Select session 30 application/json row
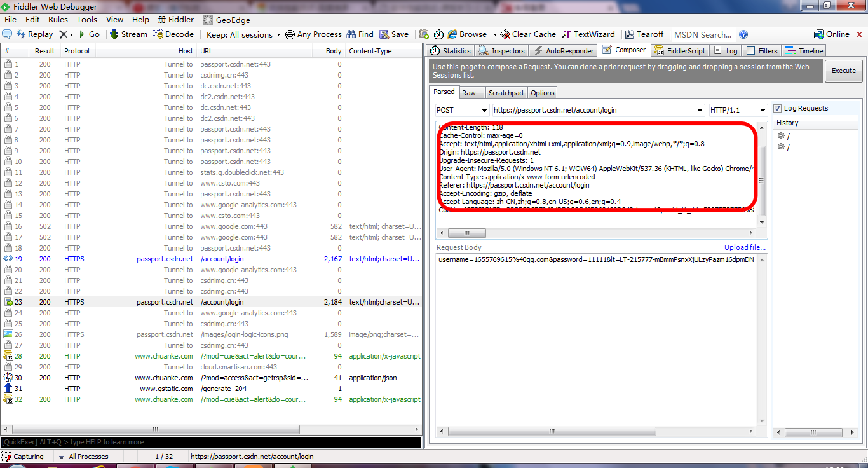The image size is (868, 468). (x=211, y=378)
